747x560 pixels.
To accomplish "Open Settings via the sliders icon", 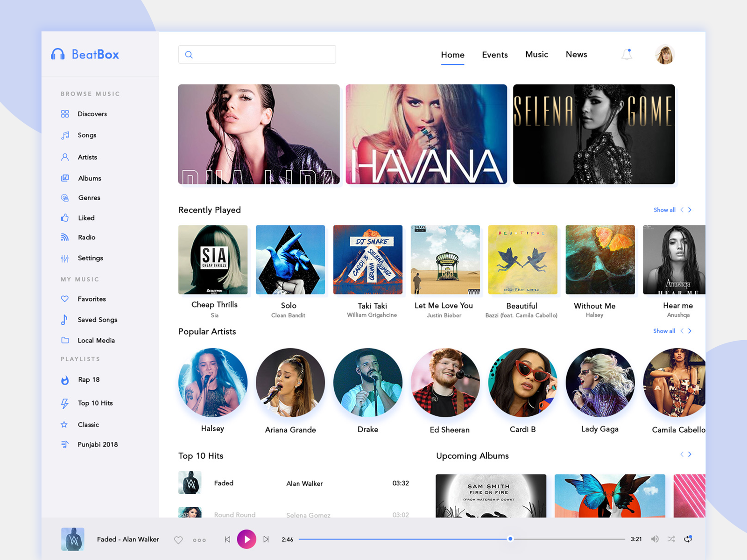I will (64, 258).
